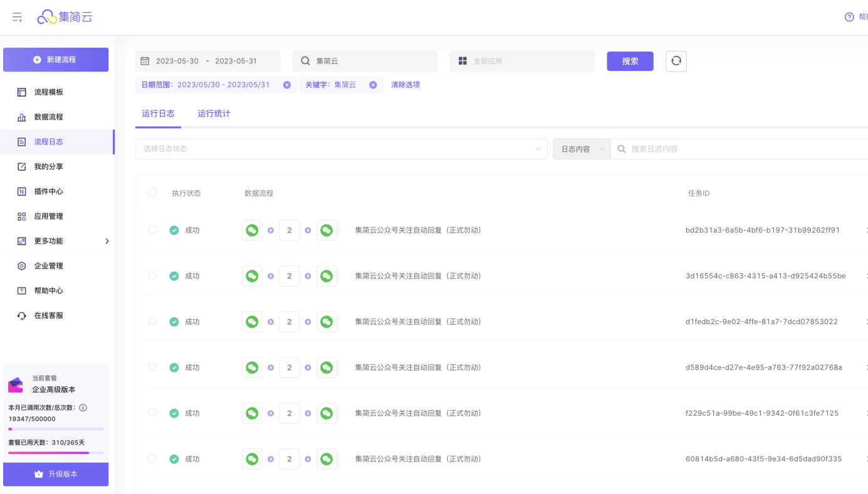Click the refresh icon button beside 搜索
The width and height of the screenshot is (868, 494).
676,61
